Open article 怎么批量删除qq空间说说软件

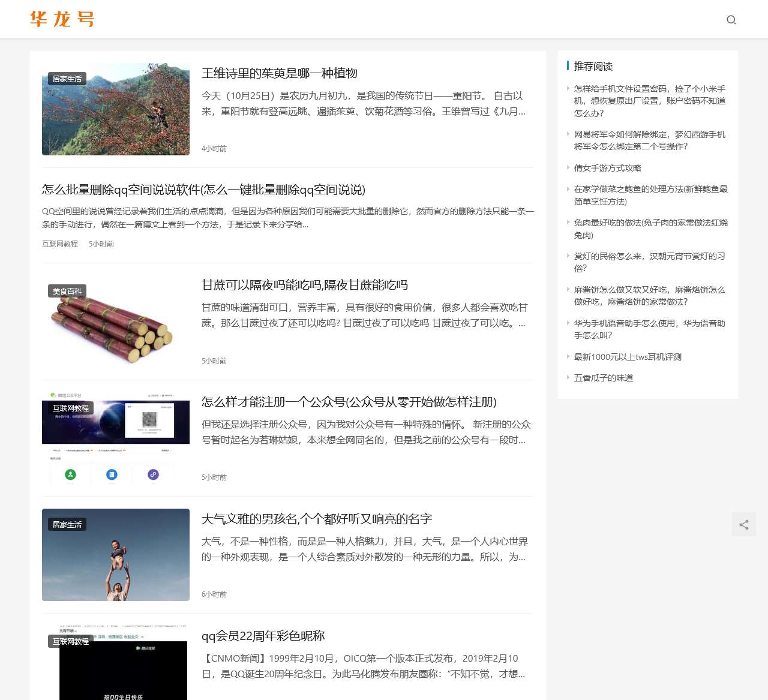coord(203,190)
